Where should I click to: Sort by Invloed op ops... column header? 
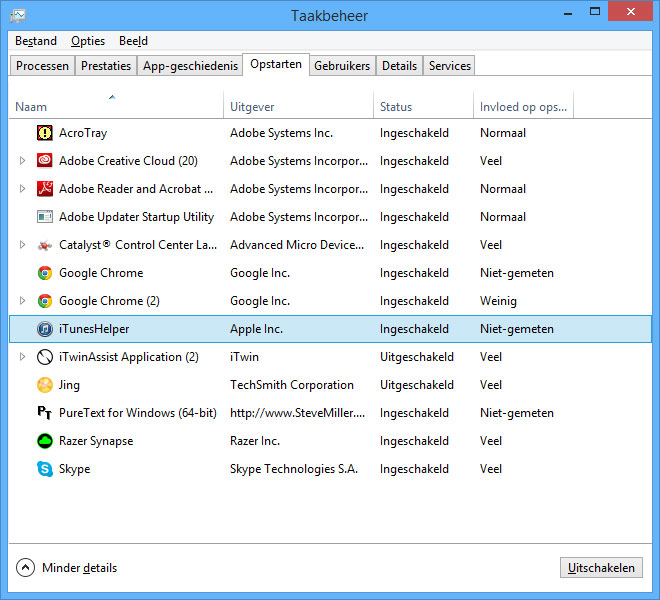pos(523,107)
